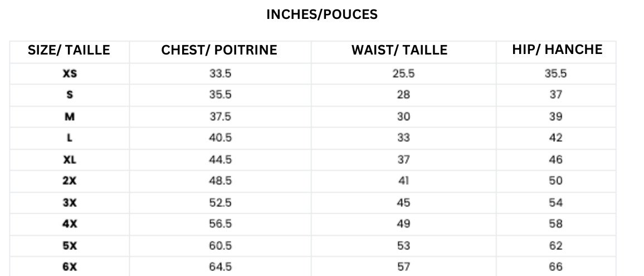Click the INCHES/POUCES title

point(322,14)
